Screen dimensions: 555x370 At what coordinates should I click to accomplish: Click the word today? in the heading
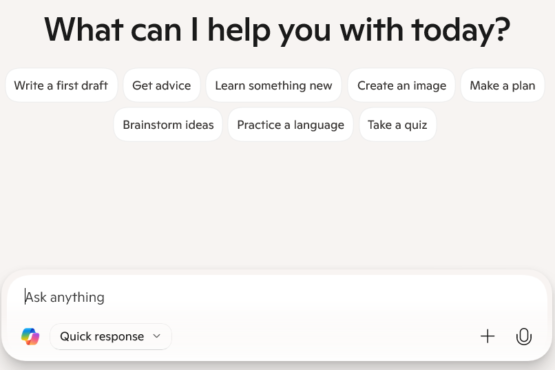(461, 30)
